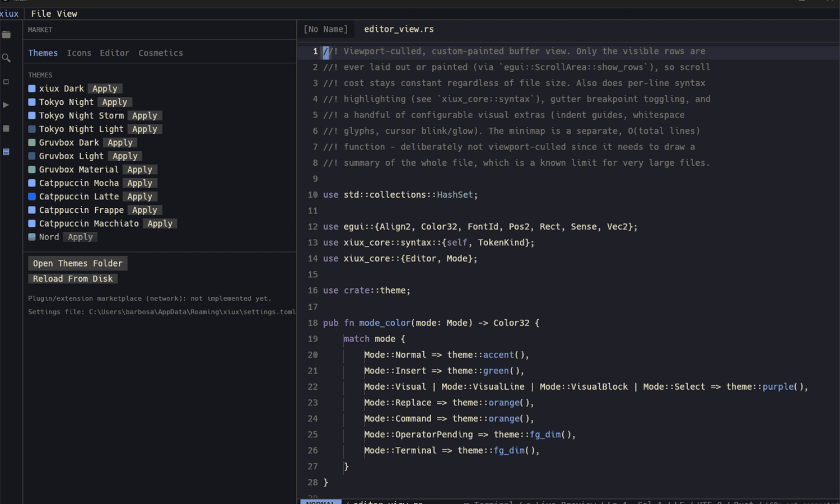The width and height of the screenshot is (840, 504).
Task: Switch to the Editor market tab
Action: coord(115,53)
